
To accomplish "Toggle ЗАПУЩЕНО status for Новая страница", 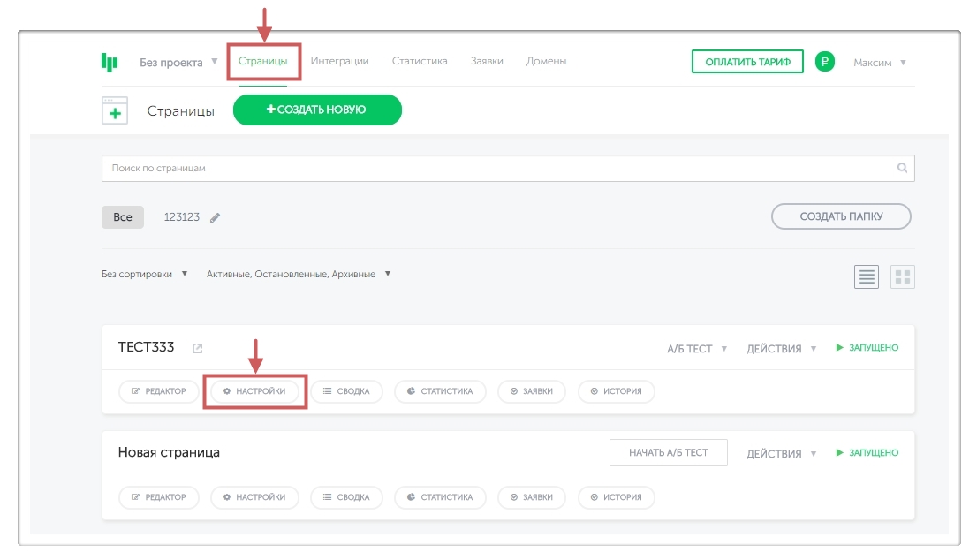I will [867, 453].
